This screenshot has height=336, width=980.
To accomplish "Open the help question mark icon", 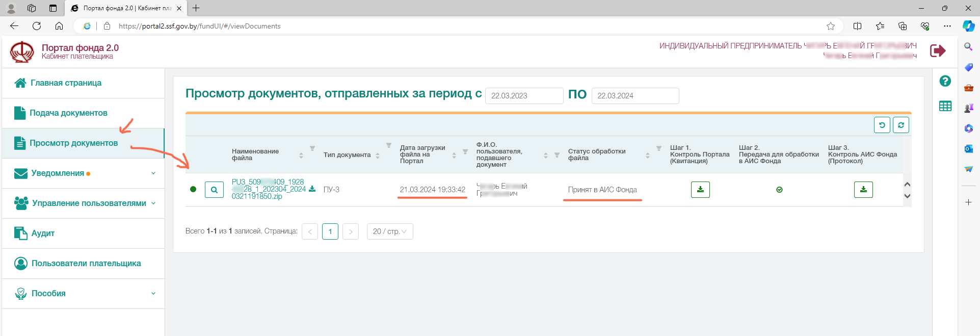I will pos(945,81).
